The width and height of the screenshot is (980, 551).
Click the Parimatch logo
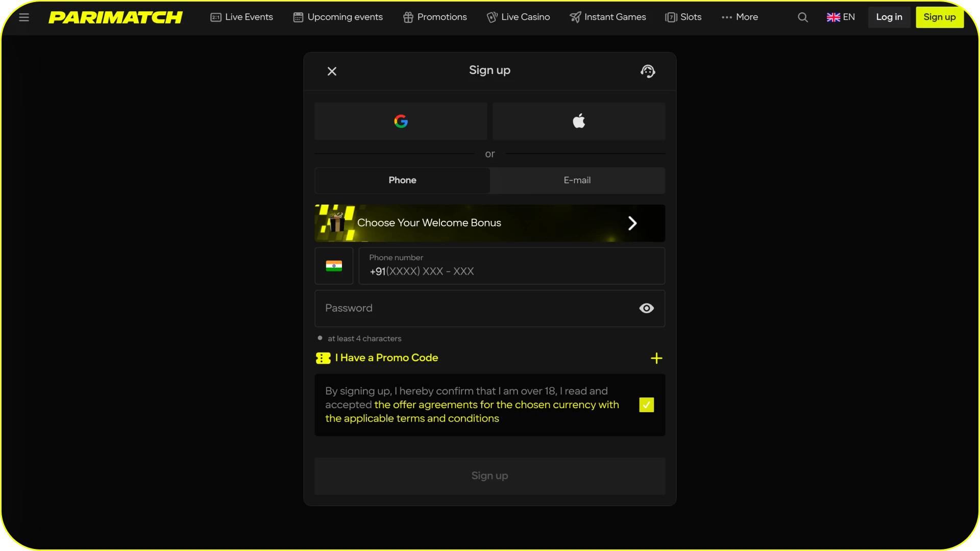pos(116,17)
